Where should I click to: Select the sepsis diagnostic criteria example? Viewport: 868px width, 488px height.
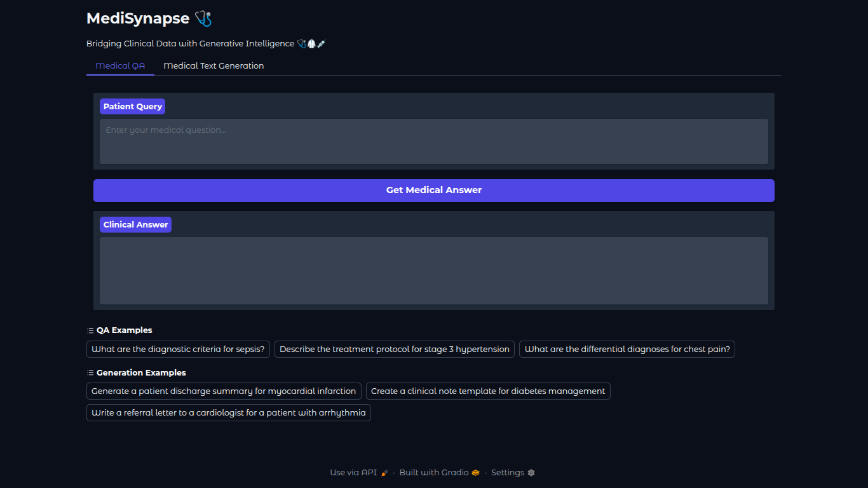pos(178,349)
